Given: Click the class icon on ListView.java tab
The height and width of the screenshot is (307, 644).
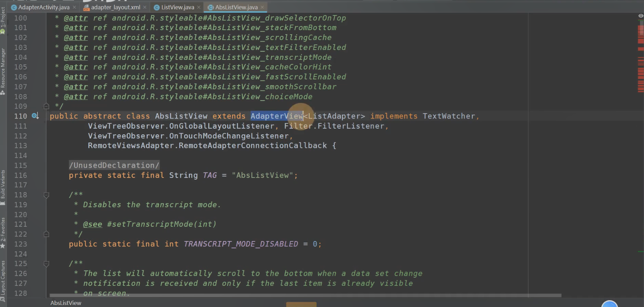Looking at the screenshot, I should point(157,7).
